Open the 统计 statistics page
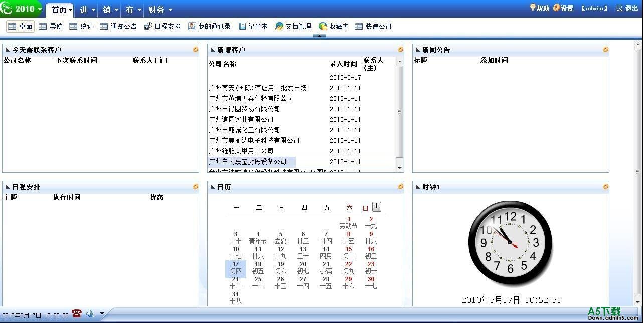 [x=81, y=27]
